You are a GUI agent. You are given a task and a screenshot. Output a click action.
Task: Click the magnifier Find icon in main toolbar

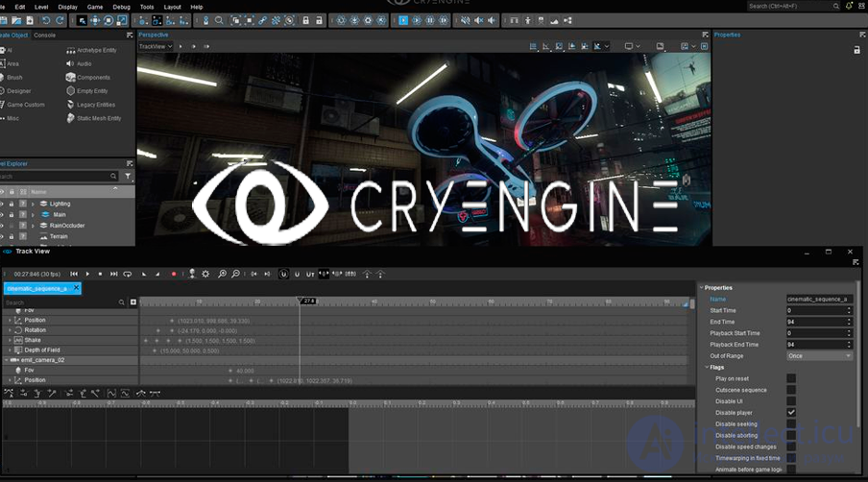pyautogui.click(x=219, y=20)
